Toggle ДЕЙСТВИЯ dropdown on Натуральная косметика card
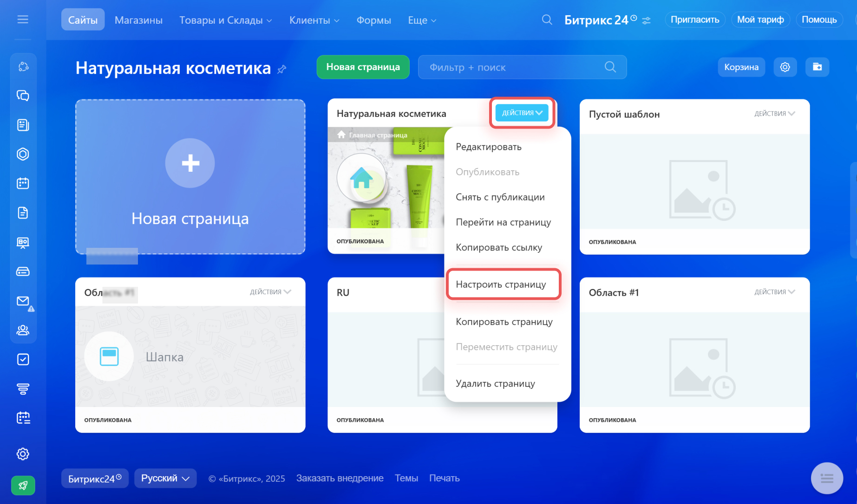857x504 pixels. pos(522,113)
